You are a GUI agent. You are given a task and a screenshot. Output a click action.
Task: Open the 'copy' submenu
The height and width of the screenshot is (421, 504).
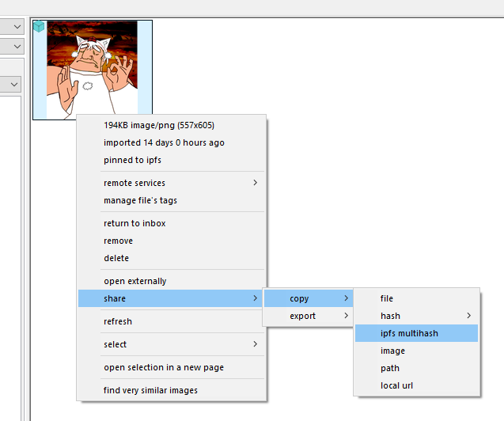click(309, 298)
